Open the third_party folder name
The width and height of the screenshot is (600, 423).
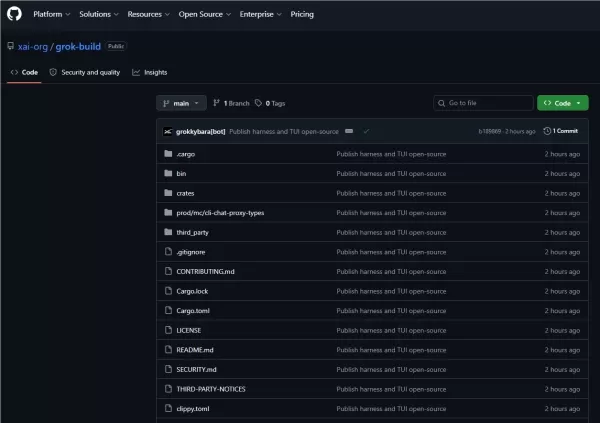pos(192,232)
